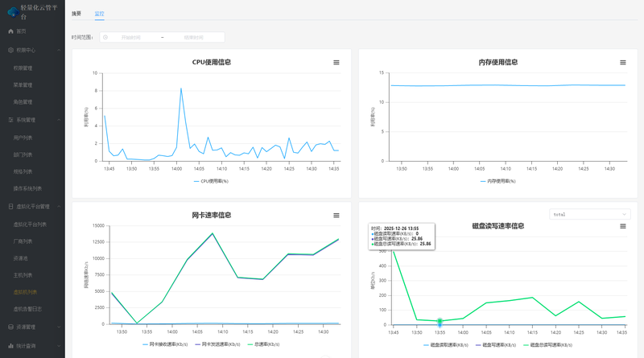
Task: Click the start time input field
Action: 131,37
